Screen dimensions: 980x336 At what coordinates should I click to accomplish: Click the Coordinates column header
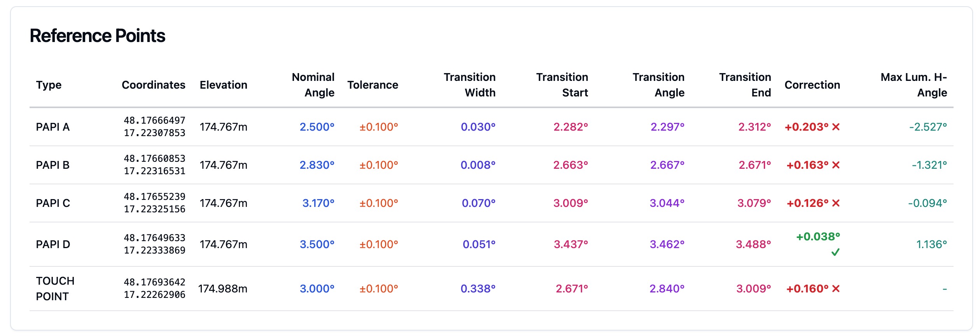153,85
